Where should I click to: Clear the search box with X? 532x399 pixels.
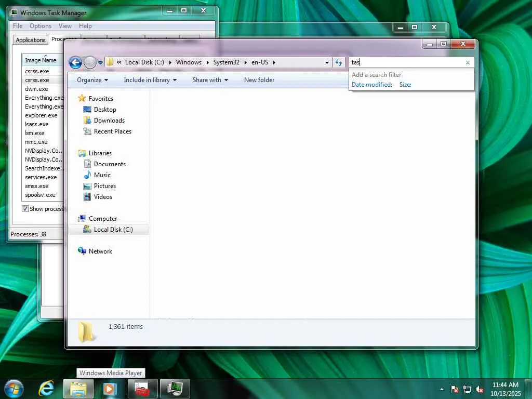tap(468, 63)
